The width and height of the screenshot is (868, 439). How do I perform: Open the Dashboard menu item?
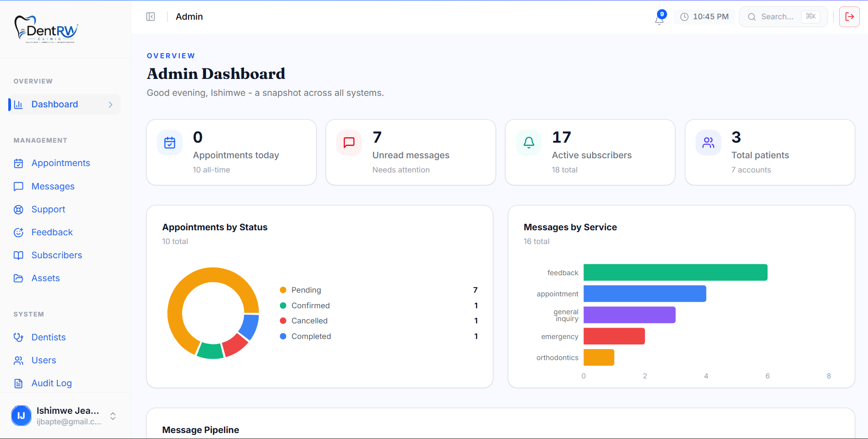point(64,105)
